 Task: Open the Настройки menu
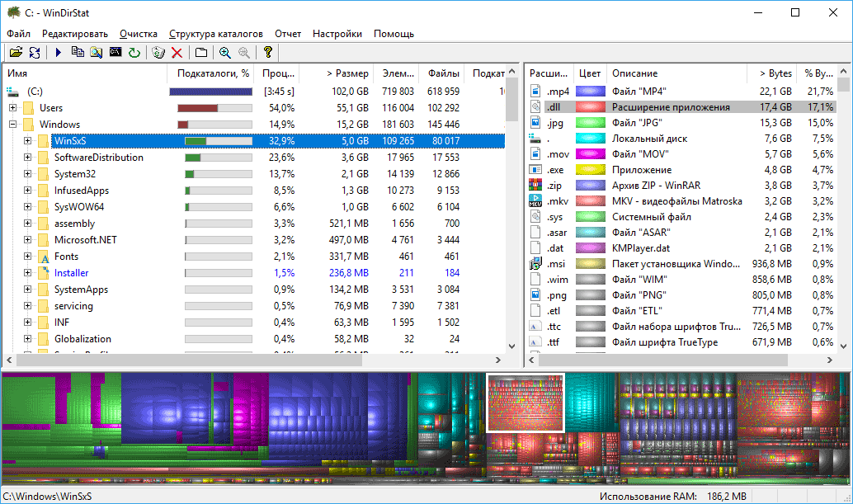[x=337, y=34]
